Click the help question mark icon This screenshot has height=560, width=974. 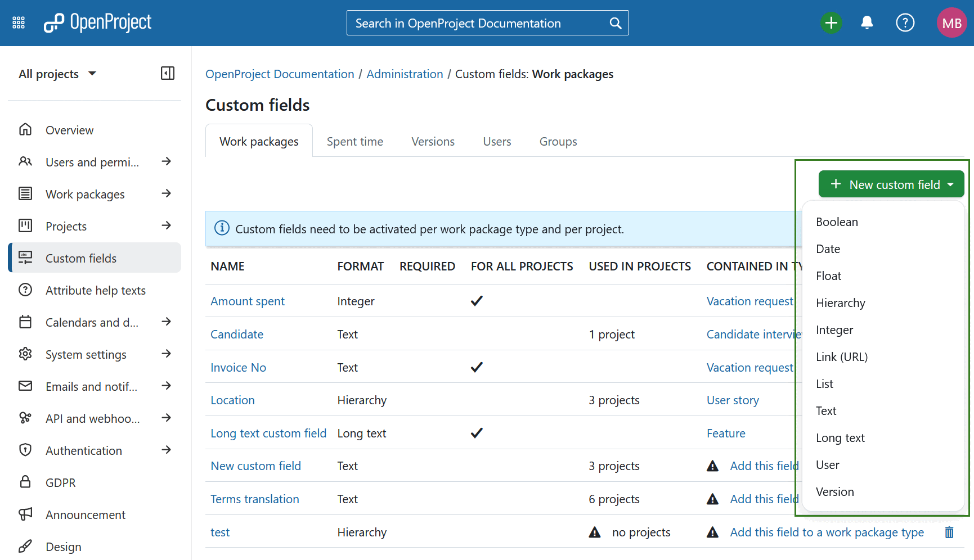pos(905,22)
